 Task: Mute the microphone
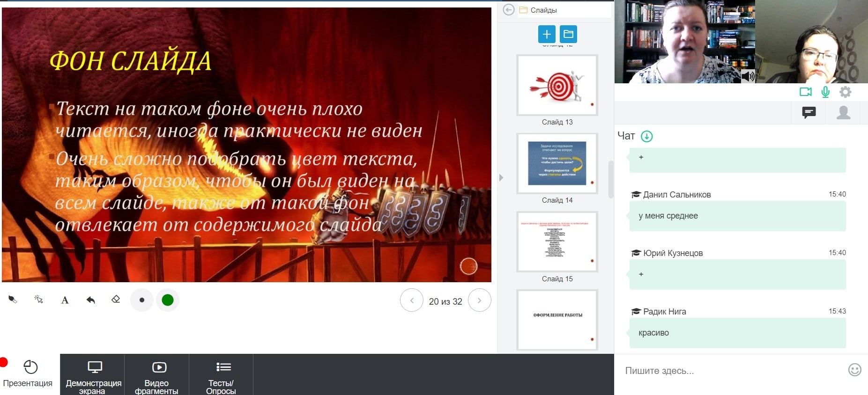click(x=825, y=92)
